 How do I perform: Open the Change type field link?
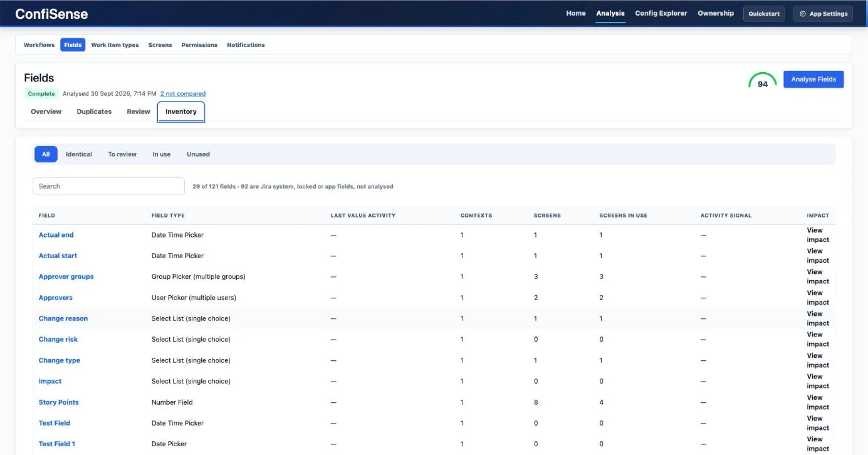pyautogui.click(x=60, y=360)
